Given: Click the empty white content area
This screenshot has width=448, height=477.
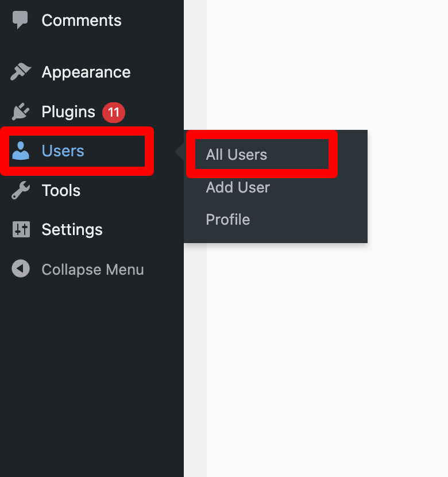Looking at the screenshot, I should (327, 359).
